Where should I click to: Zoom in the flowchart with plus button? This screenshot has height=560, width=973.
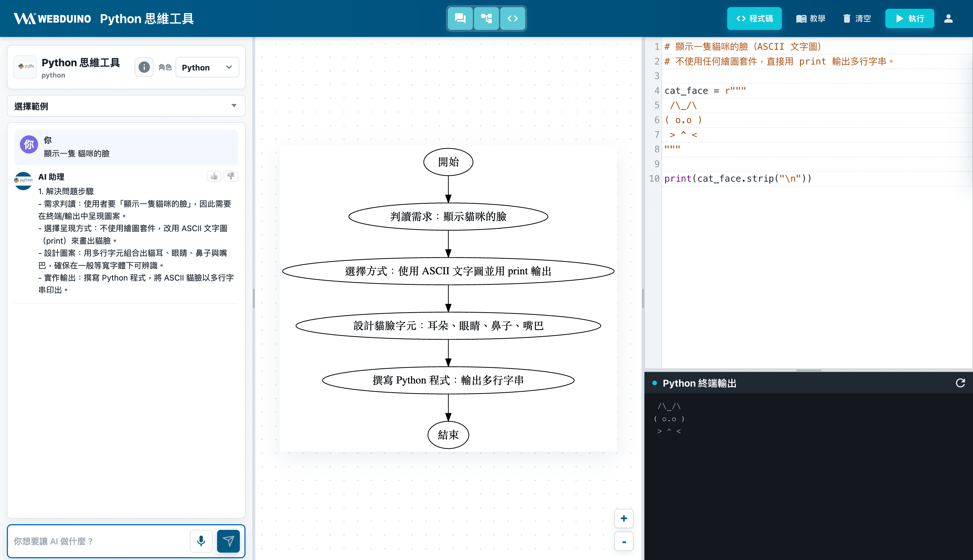point(624,518)
